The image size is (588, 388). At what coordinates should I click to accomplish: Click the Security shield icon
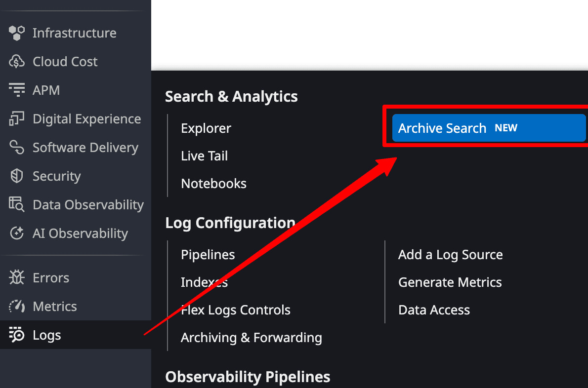point(16,176)
